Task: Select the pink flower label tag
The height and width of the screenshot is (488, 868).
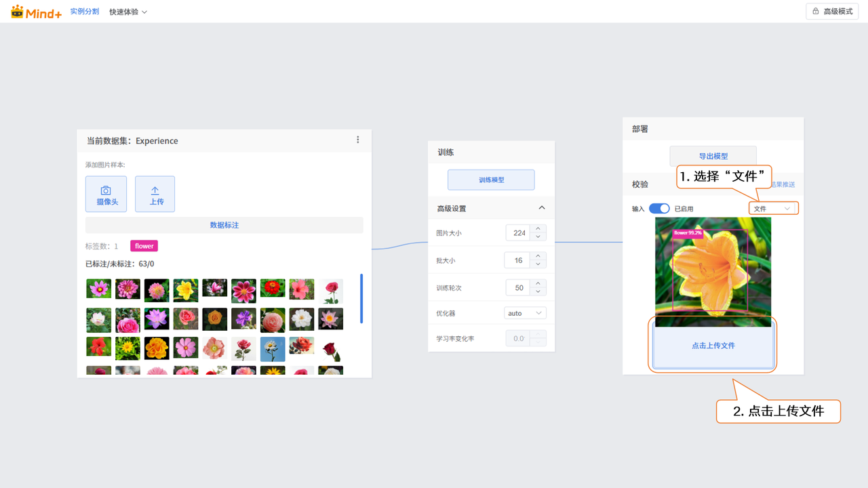Action: (x=144, y=246)
